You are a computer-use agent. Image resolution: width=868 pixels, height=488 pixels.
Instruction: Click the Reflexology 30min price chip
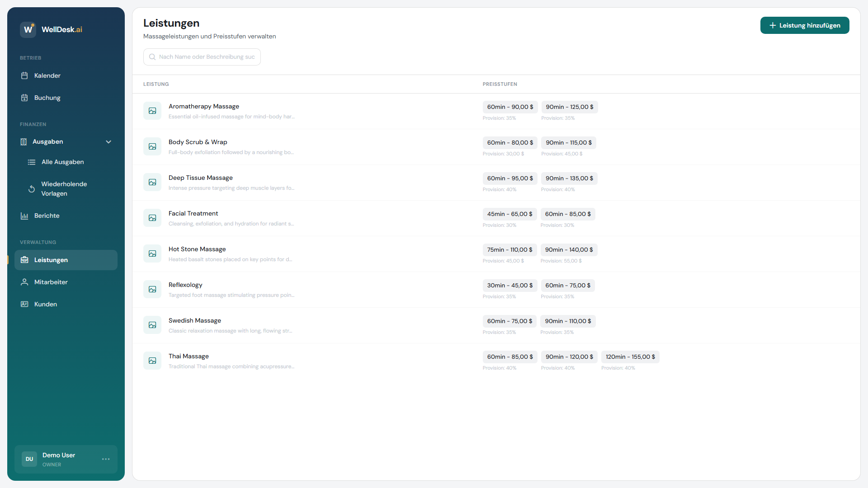[509, 286]
